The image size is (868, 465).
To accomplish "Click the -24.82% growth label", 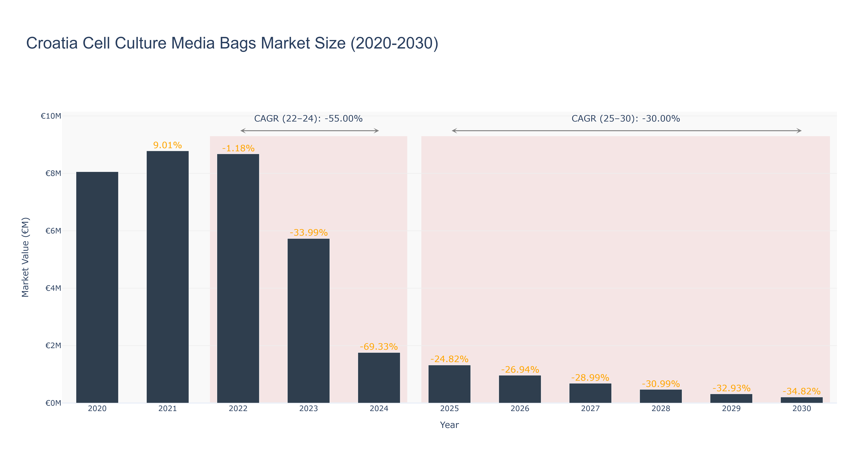I will tap(449, 359).
